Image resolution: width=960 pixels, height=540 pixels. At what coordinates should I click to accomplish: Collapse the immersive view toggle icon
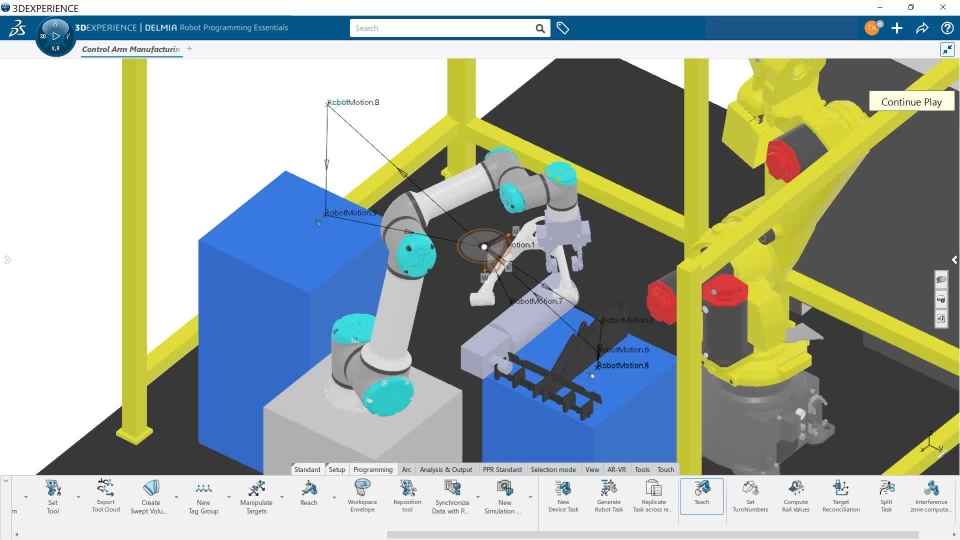947,50
